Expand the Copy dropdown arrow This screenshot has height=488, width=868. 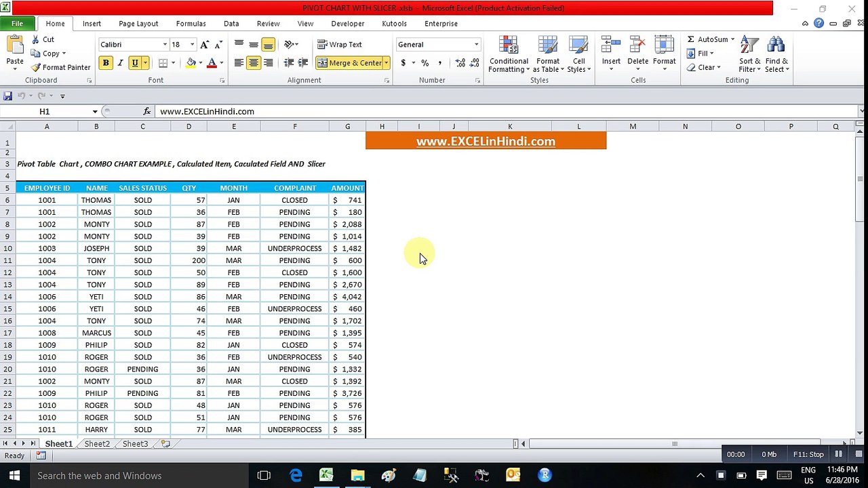click(x=64, y=54)
